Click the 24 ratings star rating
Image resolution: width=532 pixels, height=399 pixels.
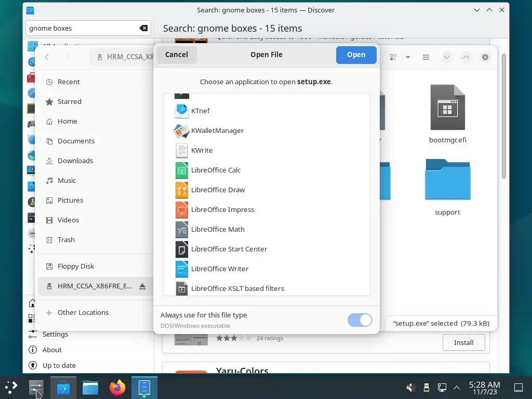point(234,338)
